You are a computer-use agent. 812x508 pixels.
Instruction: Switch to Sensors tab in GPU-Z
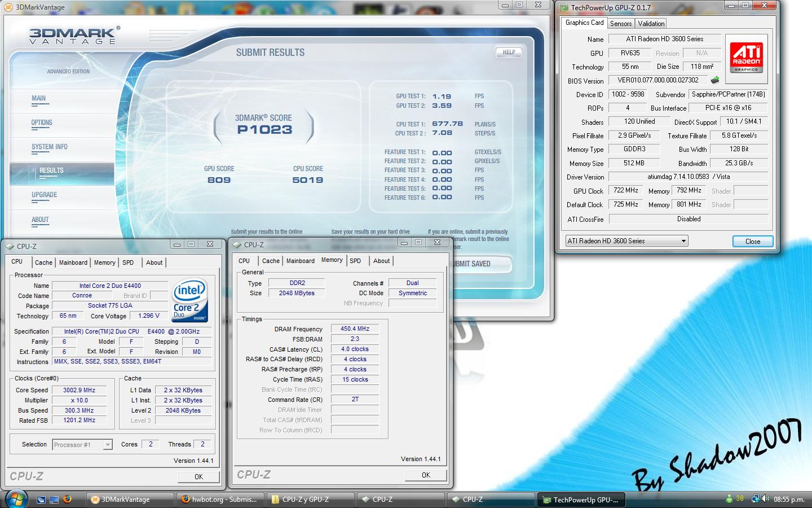621,24
